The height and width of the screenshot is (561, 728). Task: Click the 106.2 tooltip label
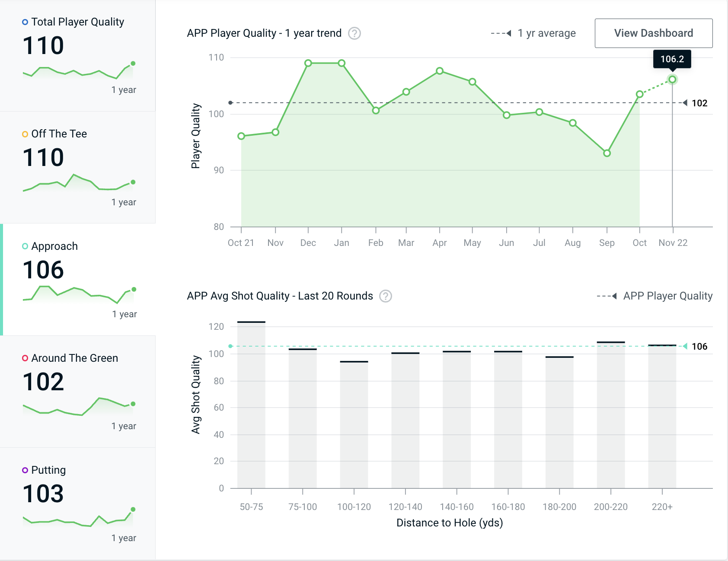click(672, 59)
